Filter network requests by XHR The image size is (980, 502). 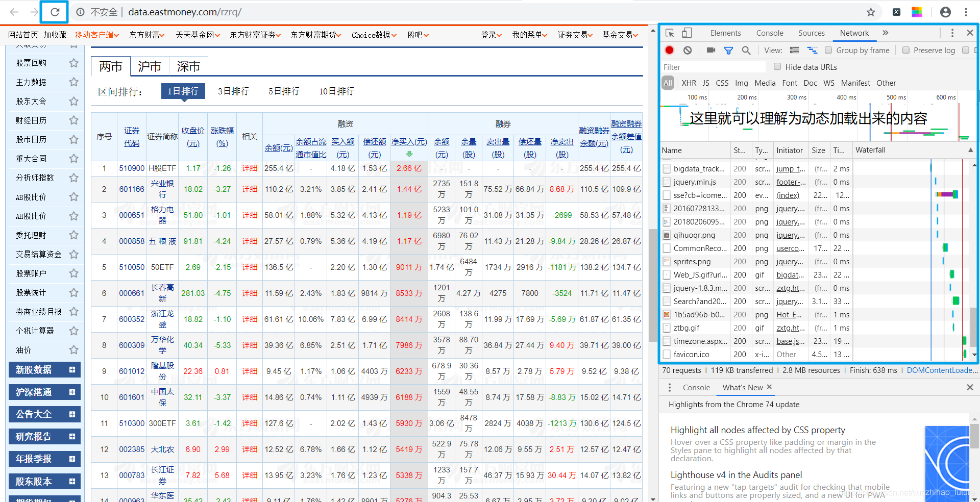(689, 83)
